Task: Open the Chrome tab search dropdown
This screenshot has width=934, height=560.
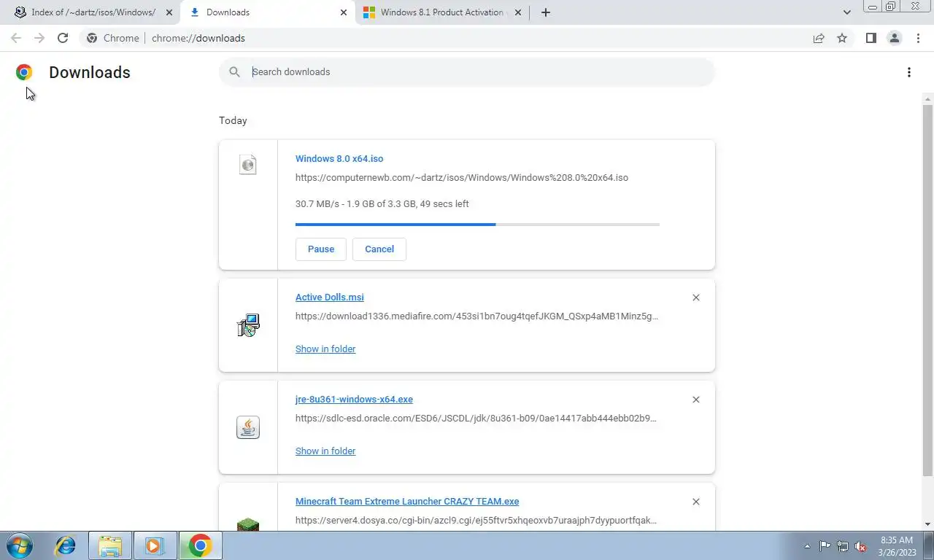Action: click(x=847, y=12)
